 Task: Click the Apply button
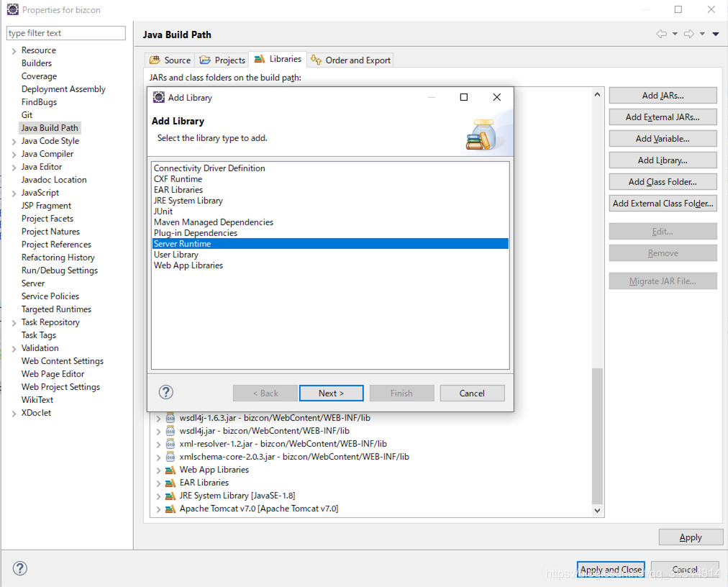[691, 537]
